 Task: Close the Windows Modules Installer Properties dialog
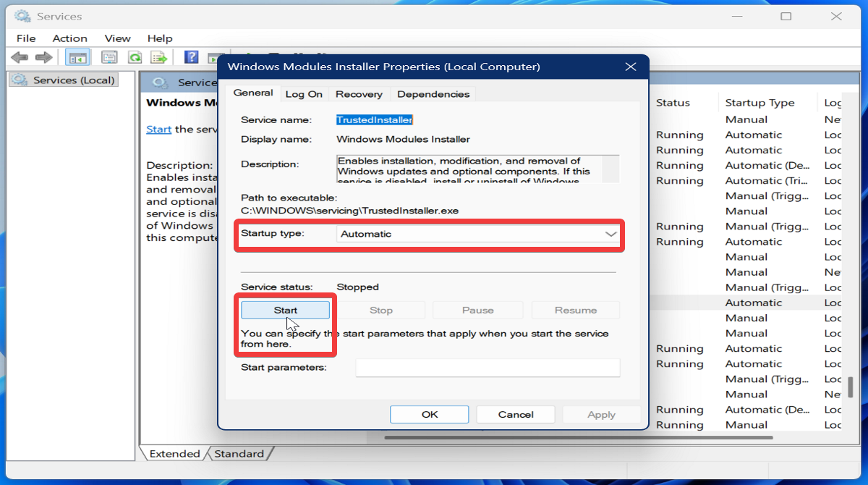[631, 67]
